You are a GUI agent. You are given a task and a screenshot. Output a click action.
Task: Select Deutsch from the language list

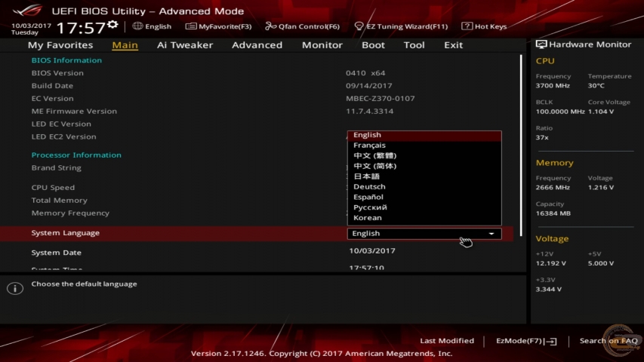pos(424,187)
